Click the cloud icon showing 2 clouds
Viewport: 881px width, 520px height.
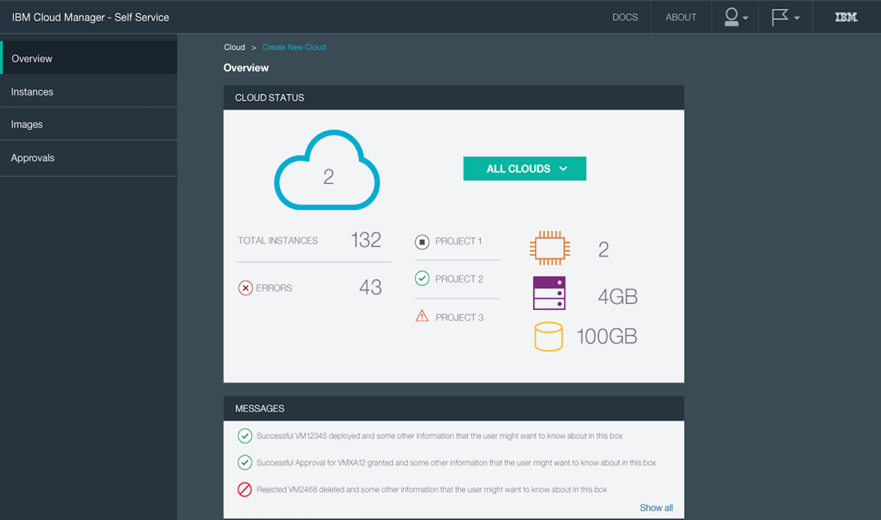click(327, 172)
